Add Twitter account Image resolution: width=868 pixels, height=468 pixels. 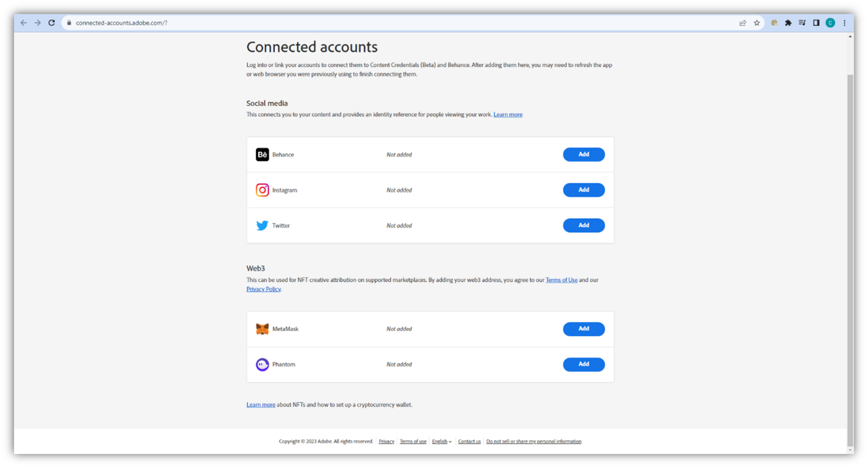click(583, 225)
